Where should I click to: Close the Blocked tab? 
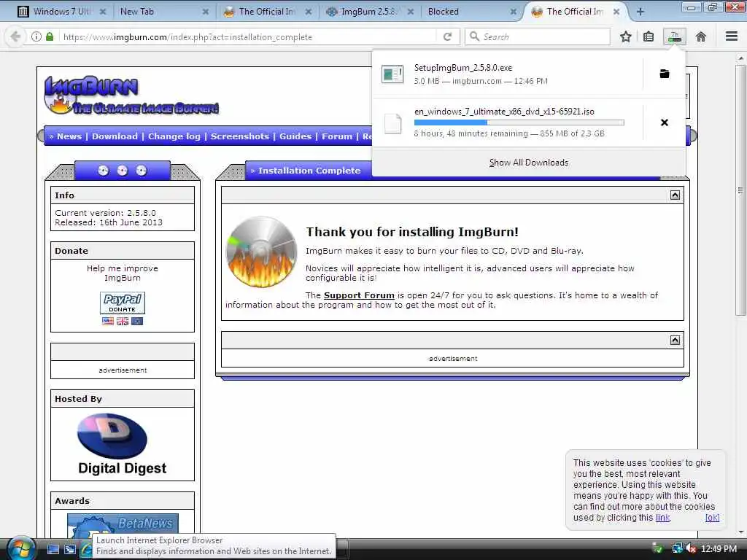[x=513, y=12]
